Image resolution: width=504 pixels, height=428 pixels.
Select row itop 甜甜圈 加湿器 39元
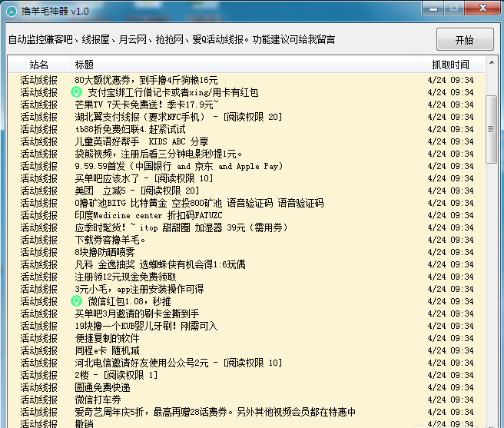pos(246,227)
